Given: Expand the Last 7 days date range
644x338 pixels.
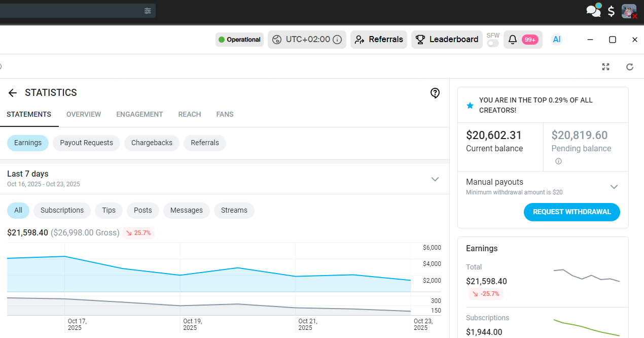Looking at the screenshot, I should [435, 179].
